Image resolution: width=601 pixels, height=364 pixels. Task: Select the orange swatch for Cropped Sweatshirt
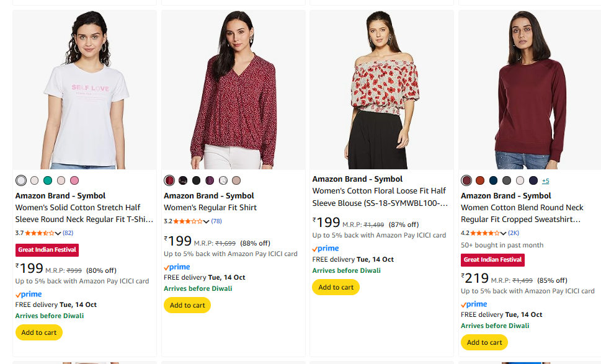click(x=479, y=180)
